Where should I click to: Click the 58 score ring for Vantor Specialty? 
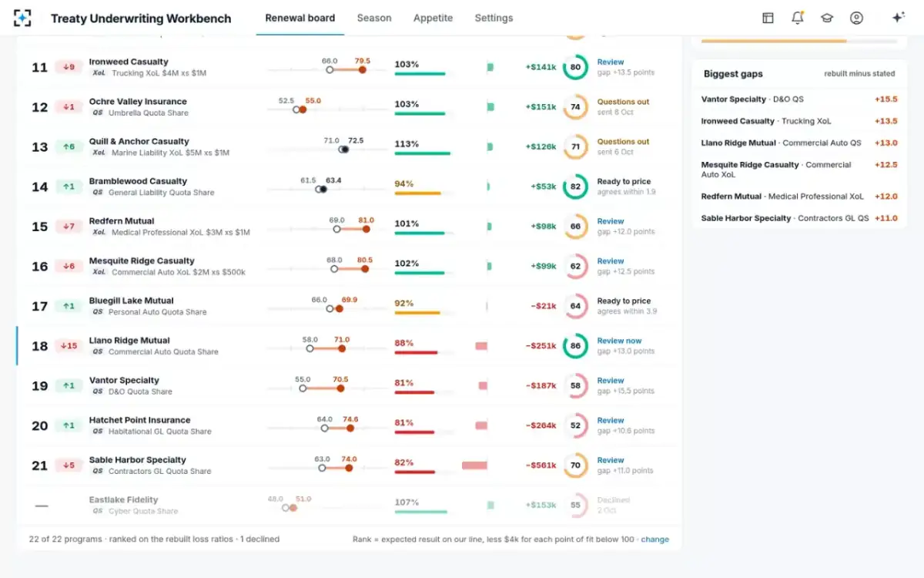(x=575, y=385)
